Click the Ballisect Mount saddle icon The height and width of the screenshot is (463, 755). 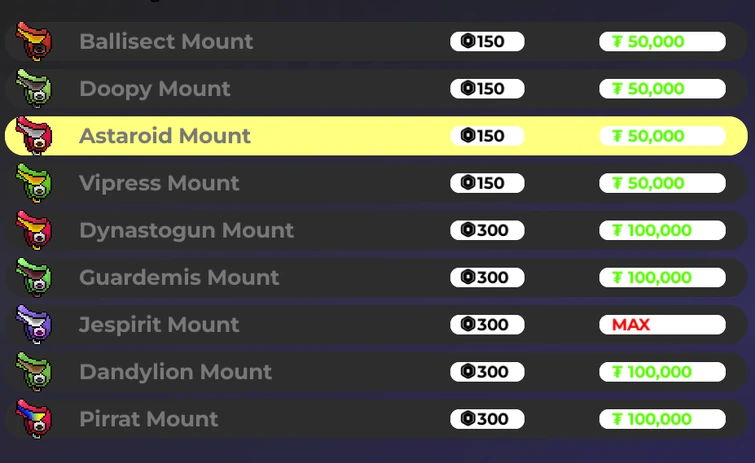pyautogui.click(x=35, y=42)
